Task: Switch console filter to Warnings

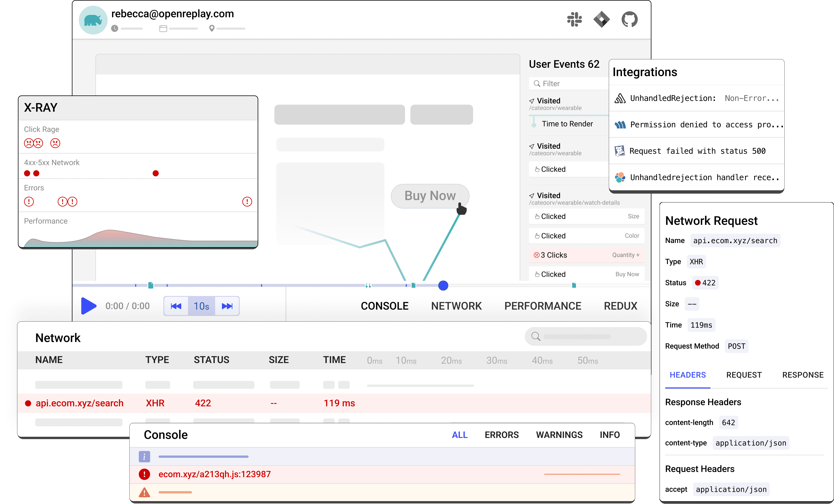Action: [x=559, y=435]
